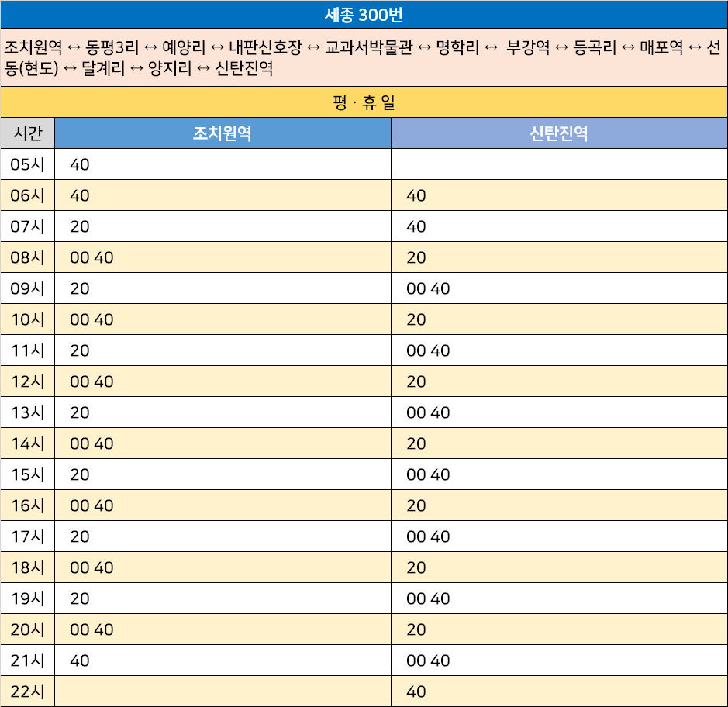
Task: Select 조치원역 time 20 in 13시 row
Action: pyautogui.click(x=79, y=412)
